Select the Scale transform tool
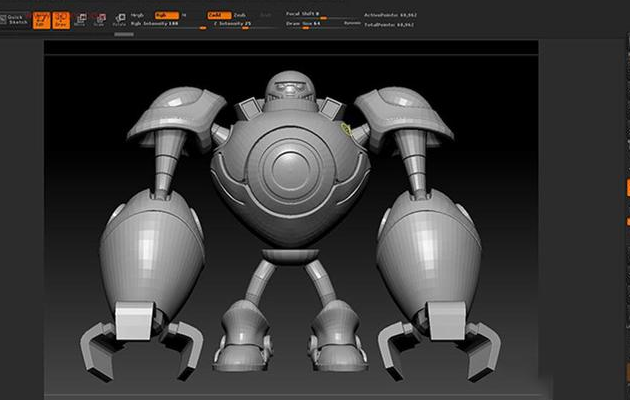 (100, 20)
